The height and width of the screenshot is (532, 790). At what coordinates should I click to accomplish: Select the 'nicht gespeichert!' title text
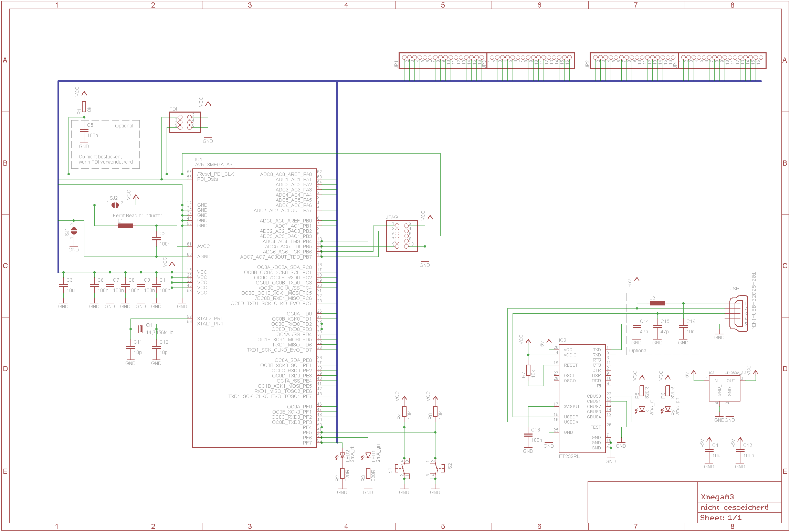click(734, 507)
